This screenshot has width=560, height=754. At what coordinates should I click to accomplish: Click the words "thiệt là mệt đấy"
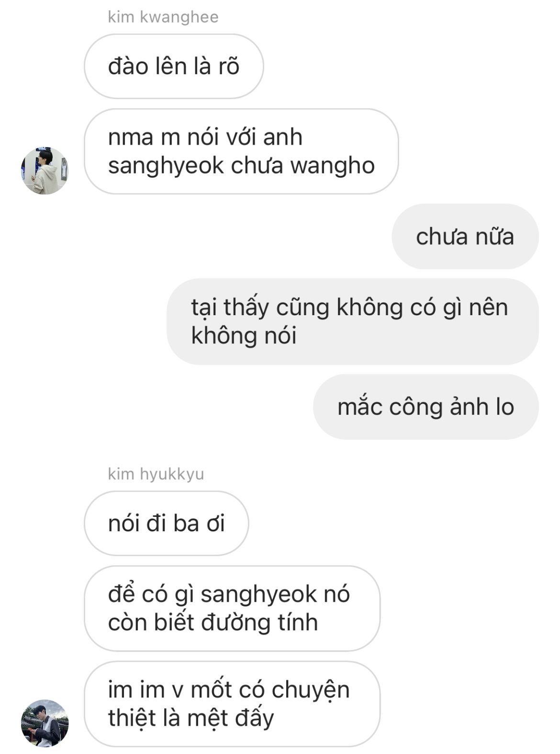191,718
